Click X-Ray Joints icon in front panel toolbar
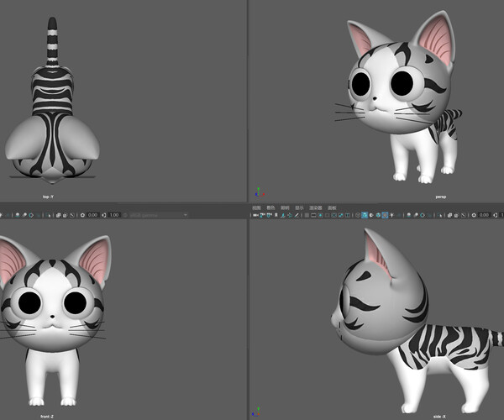This screenshot has height=420, width=504. (x=72, y=215)
